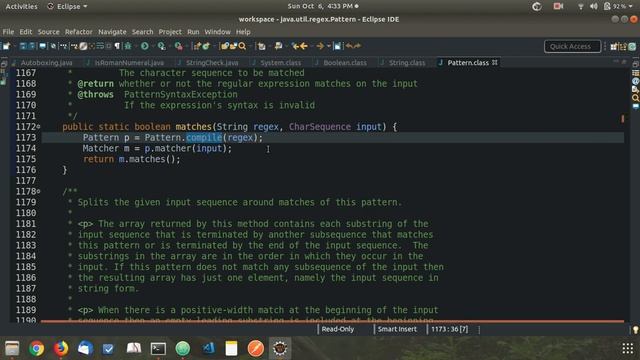Click the Next Annotation toolbar icon
The image size is (640, 360).
coord(262,46)
